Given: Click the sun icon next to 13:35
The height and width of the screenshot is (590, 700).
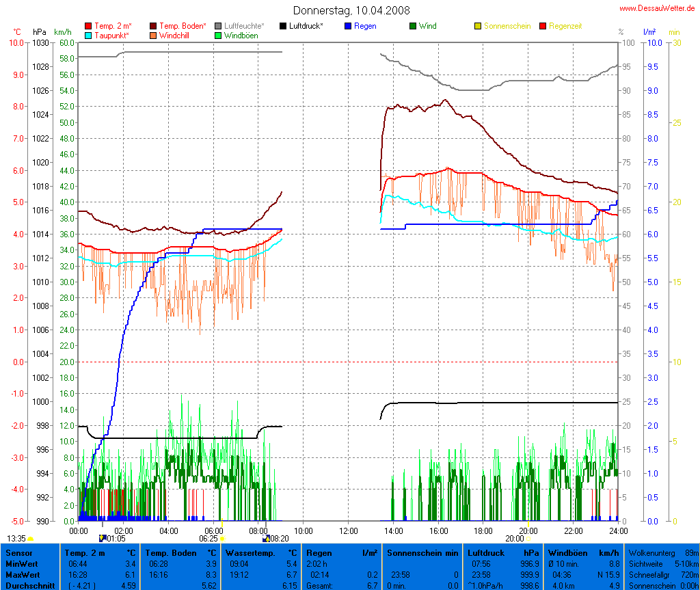Looking at the screenshot, I should 31,539.
